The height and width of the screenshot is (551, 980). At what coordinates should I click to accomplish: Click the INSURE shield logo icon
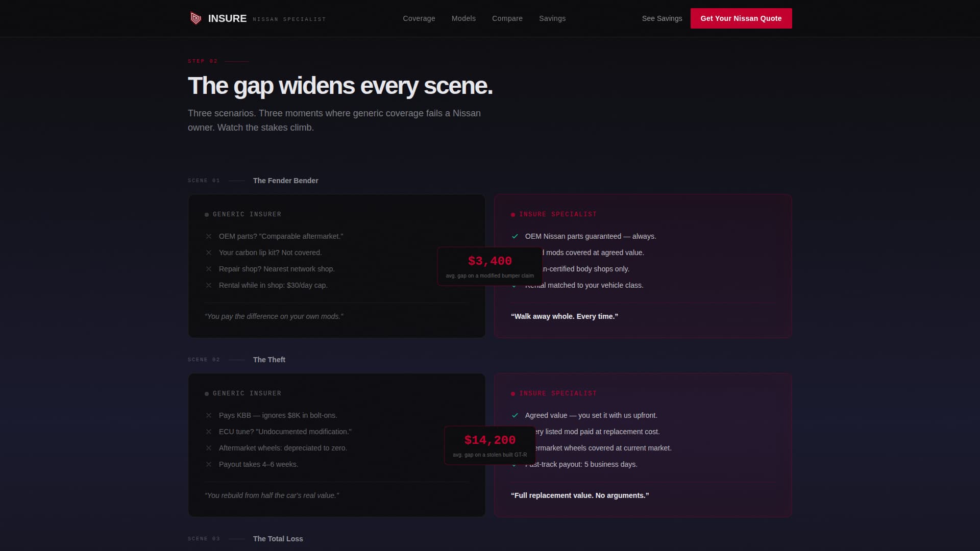click(195, 18)
